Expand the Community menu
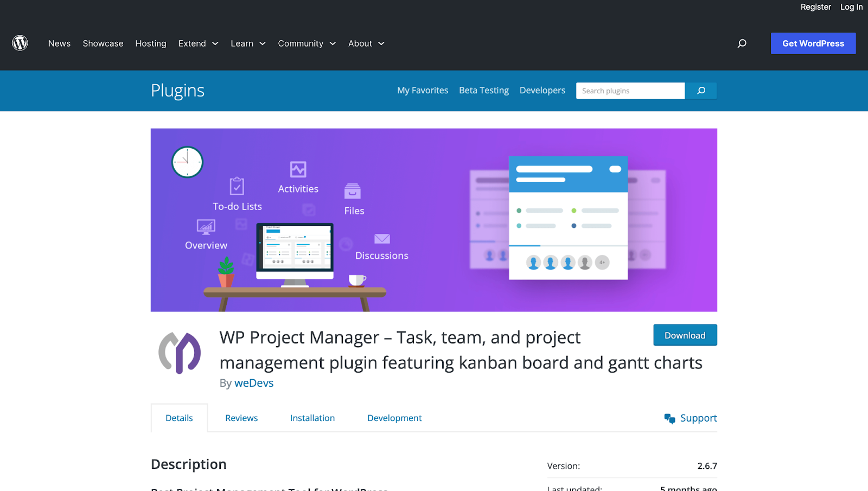Image resolution: width=868 pixels, height=491 pixels. click(307, 43)
